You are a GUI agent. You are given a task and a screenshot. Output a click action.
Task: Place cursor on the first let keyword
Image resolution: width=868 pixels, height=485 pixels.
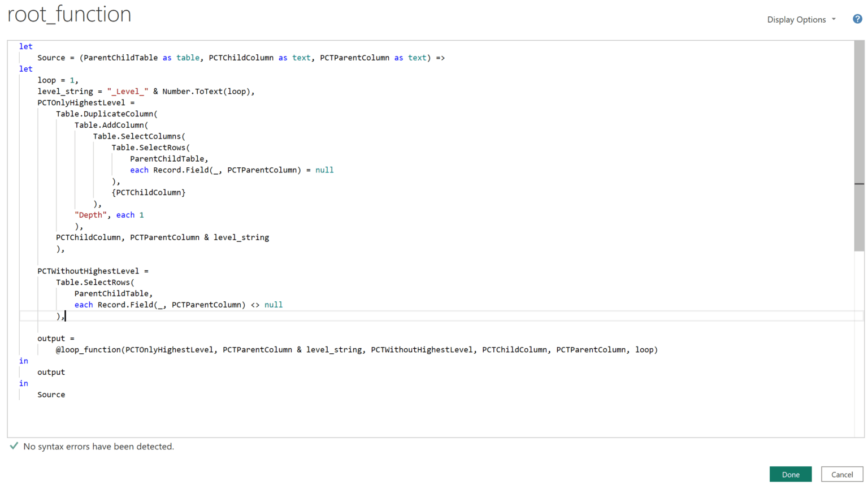click(25, 46)
